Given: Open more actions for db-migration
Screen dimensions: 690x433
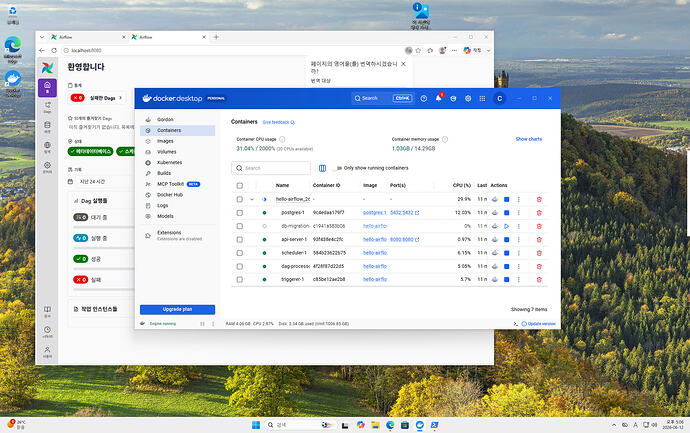Looking at the screenshot, I should [x=519, y=226].
